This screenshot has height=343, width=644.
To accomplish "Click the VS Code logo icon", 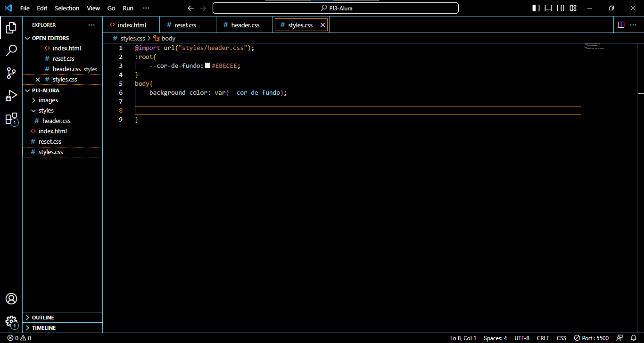I will [x=8, y=8].
